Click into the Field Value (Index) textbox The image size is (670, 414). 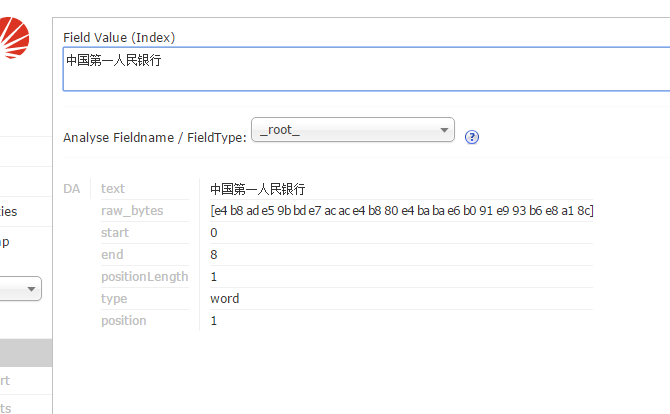tap(366, 69)
